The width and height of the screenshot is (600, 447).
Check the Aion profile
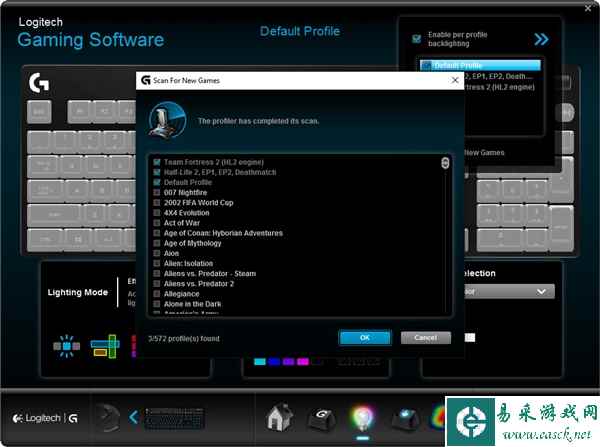click(x=157, y=253)
